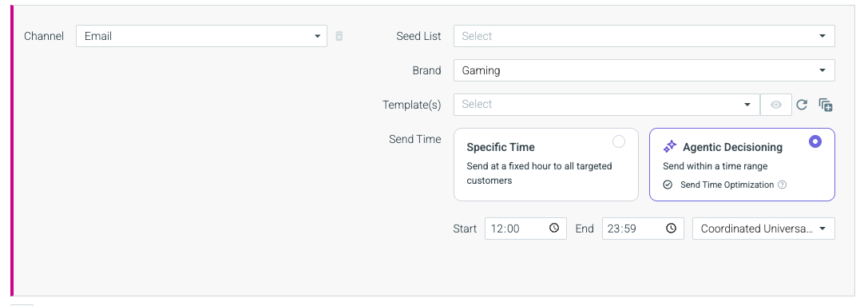Click the 'Send at a fixed hour' description
Viewport: 868px width, 306px height.
coord(539,173)
